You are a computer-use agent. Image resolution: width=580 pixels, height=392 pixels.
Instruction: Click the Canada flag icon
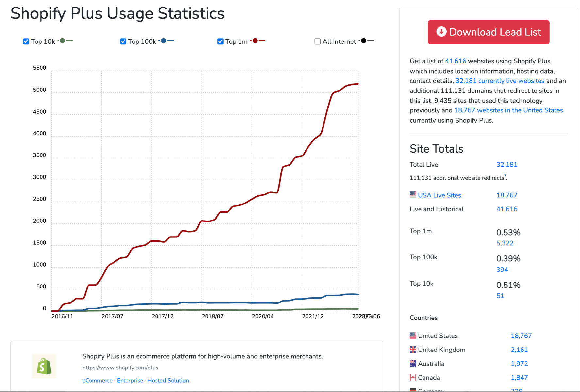tap(413, 377)
